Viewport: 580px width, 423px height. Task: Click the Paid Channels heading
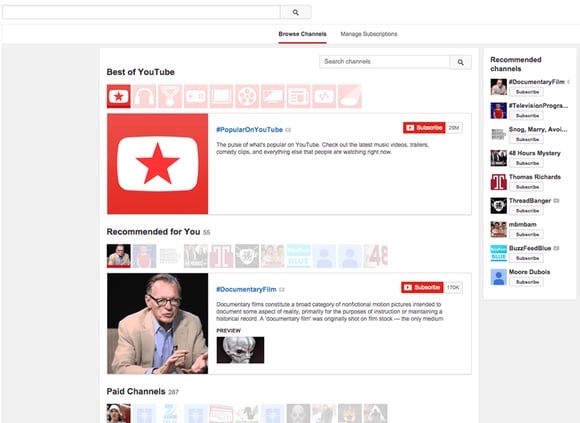pos(136,391)
